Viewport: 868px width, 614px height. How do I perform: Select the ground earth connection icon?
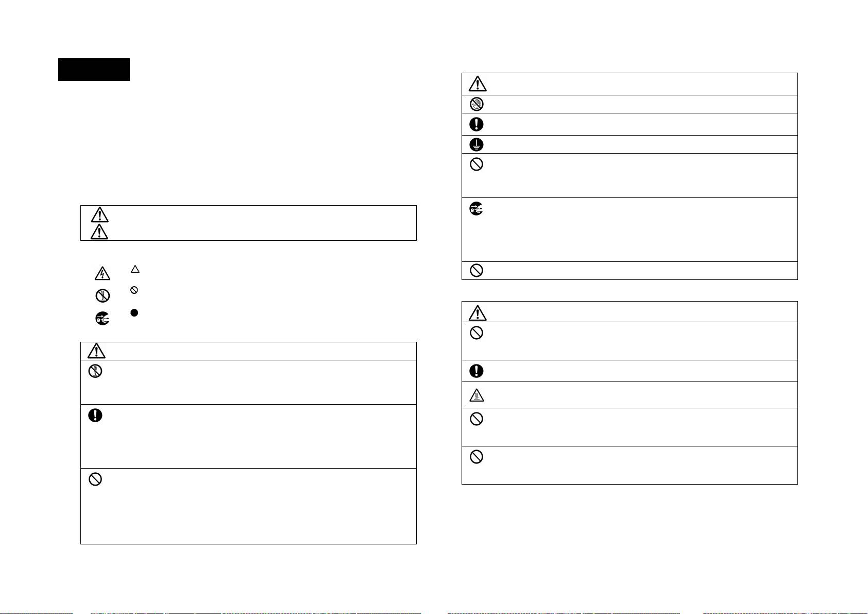[476, 144]
